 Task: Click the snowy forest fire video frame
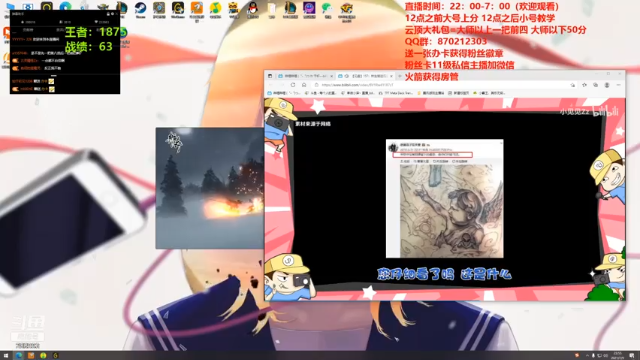(209, 188)
